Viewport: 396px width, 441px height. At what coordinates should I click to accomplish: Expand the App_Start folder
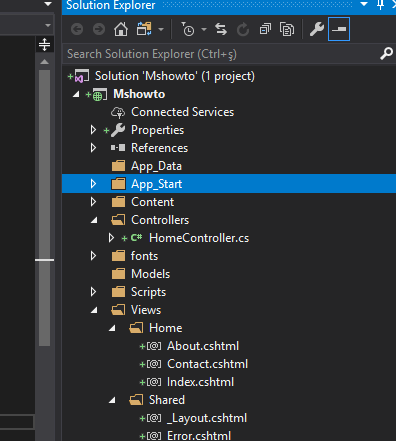tap(93, 184)
